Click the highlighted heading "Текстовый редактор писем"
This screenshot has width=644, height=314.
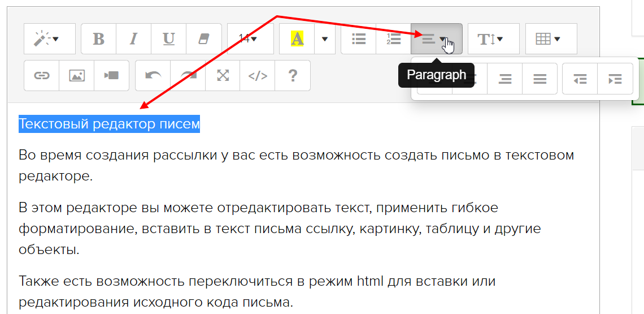point(109,124)
